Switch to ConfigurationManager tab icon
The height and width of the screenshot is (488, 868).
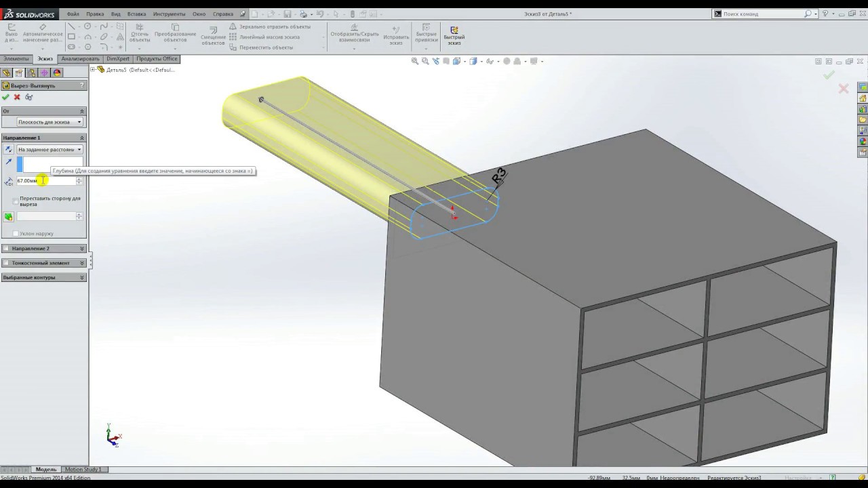coord(32,73)
